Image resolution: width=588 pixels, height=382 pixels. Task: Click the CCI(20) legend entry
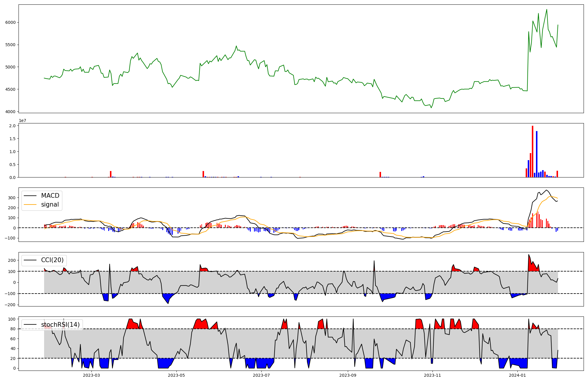[52, 260]
